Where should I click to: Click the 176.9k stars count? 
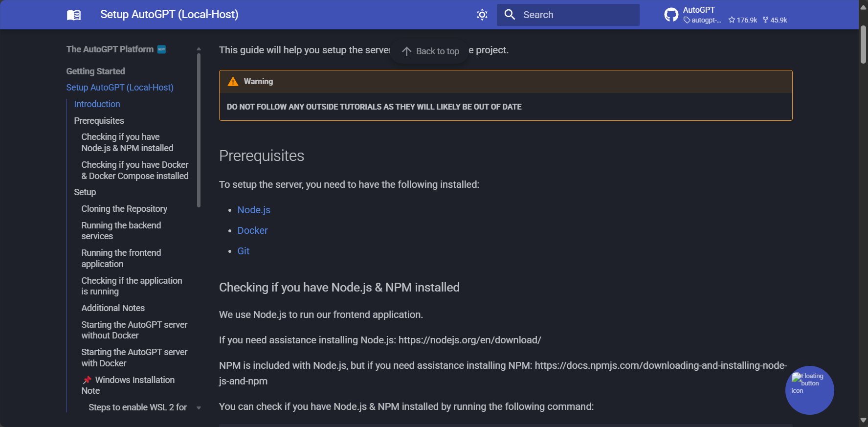[x=742, y=20]
